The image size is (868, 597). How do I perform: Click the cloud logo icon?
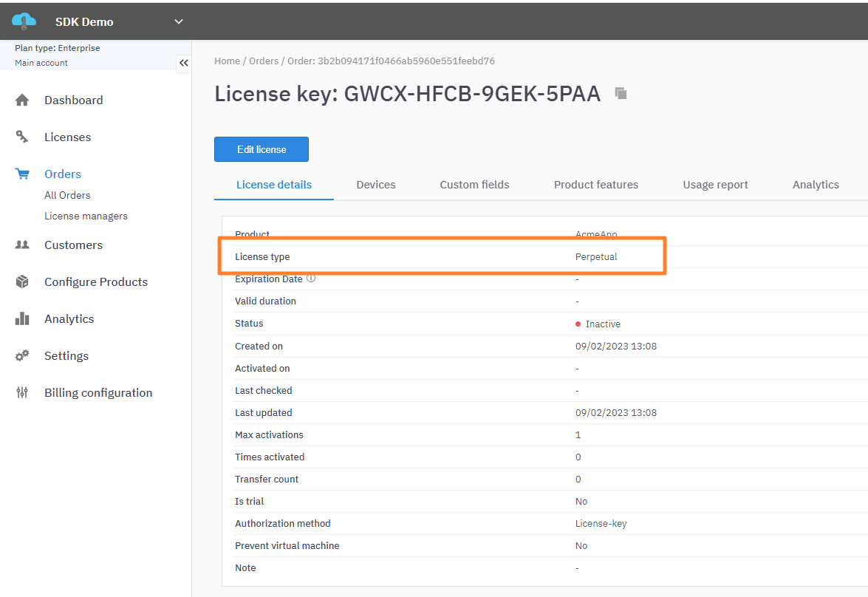coord(24,21)
